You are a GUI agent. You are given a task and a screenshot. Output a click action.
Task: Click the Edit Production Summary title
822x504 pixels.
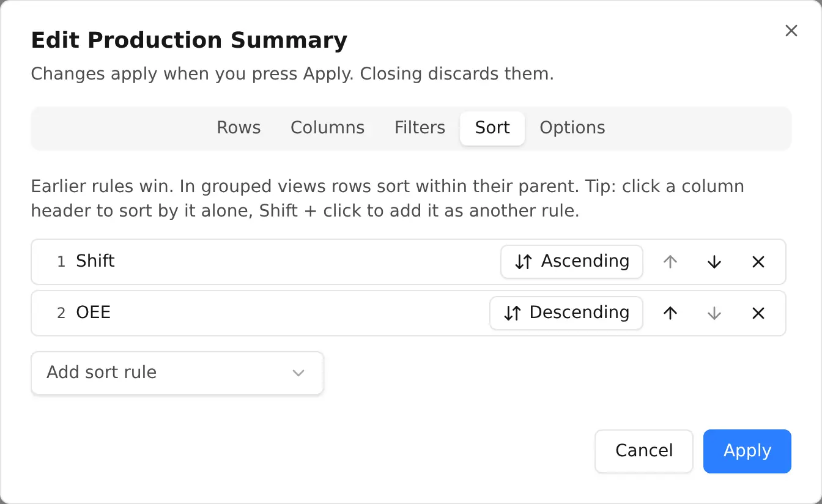coord(189,40)
